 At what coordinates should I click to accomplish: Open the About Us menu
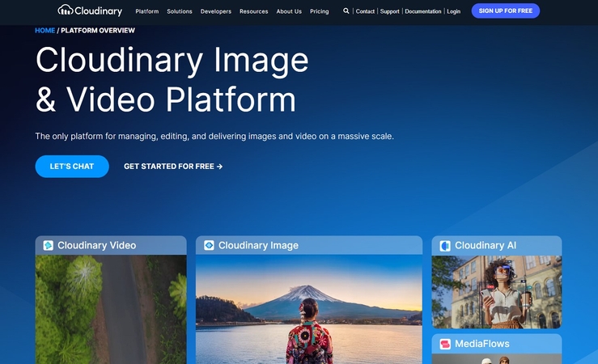coord(289,11)
